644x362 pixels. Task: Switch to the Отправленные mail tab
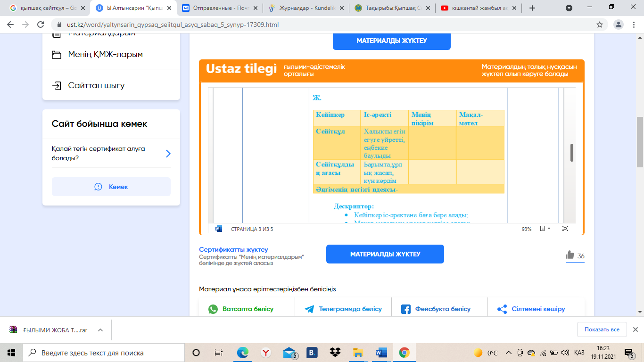(219, 8)
